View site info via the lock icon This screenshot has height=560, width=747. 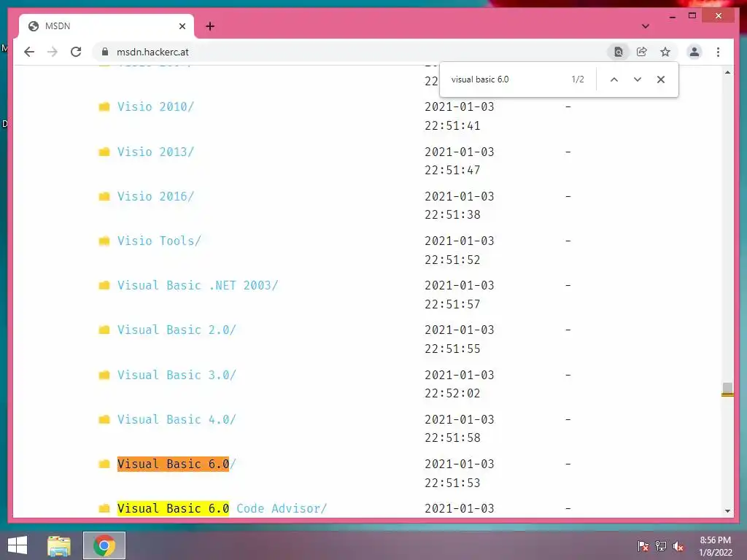(x=105, y=52)
